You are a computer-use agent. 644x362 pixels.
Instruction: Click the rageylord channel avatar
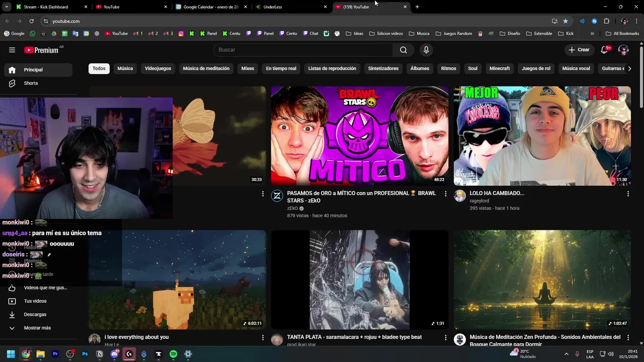[460, 196]
